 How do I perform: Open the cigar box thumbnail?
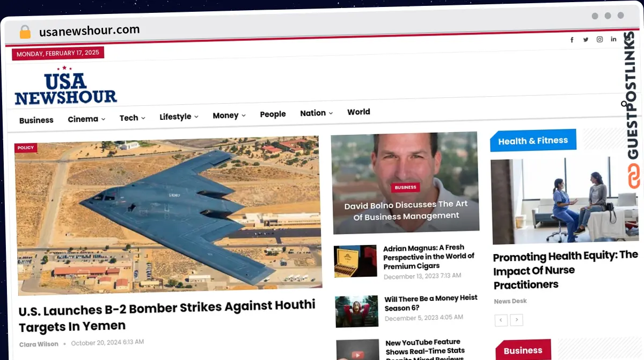[x=355, y=261]
